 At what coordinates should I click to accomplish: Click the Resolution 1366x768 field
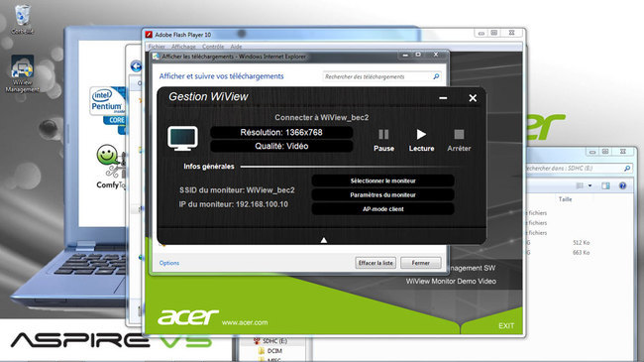pyautogui.click(x=281, y=133)
